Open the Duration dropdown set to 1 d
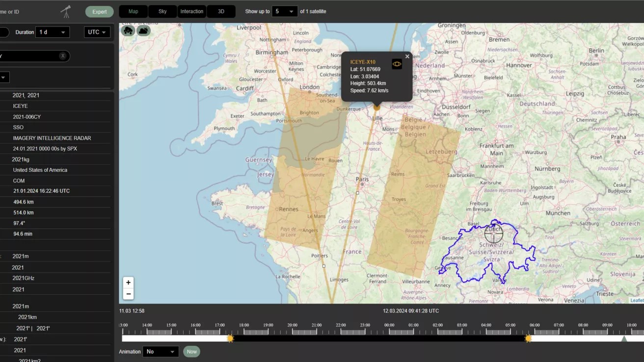This screenshot has height=362, width=644. click(53, 32)
